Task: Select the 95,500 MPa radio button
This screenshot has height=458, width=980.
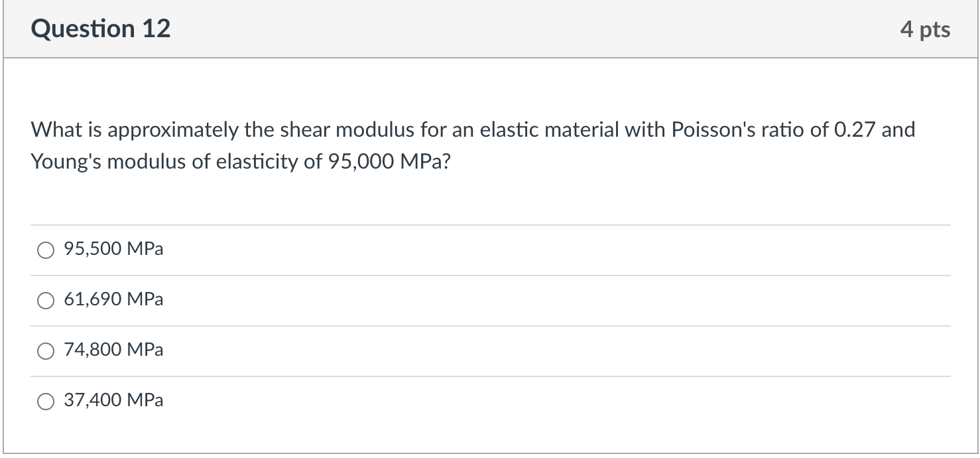Action: 46,250
